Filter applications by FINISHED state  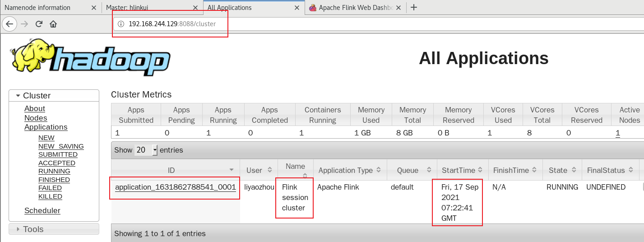(54, 180)
